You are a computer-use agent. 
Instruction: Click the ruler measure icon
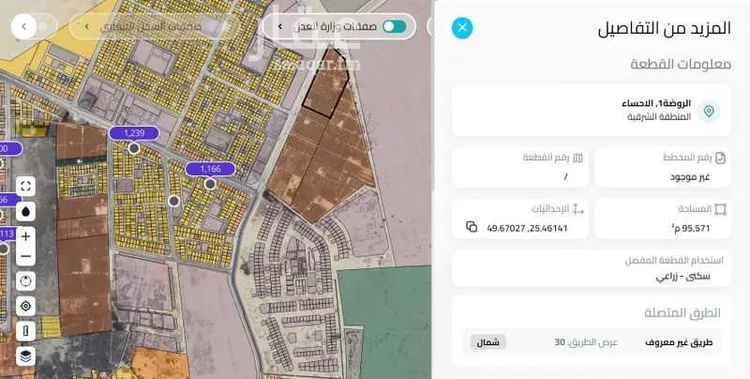26,331
